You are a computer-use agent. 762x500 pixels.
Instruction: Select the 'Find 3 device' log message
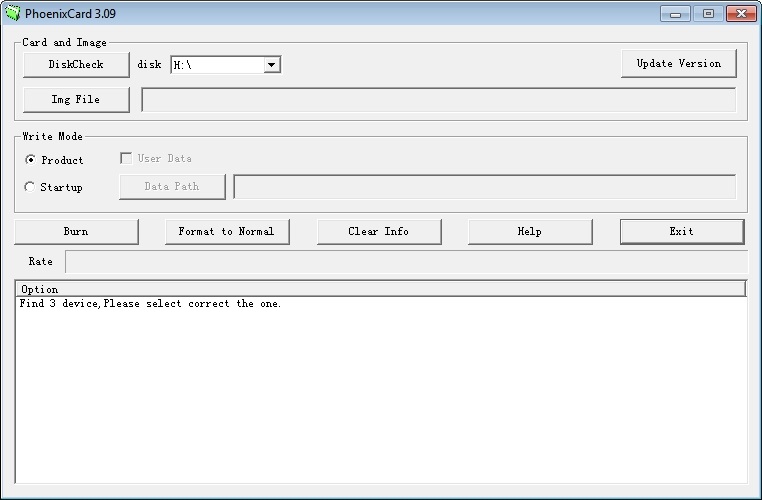[150, 304]
